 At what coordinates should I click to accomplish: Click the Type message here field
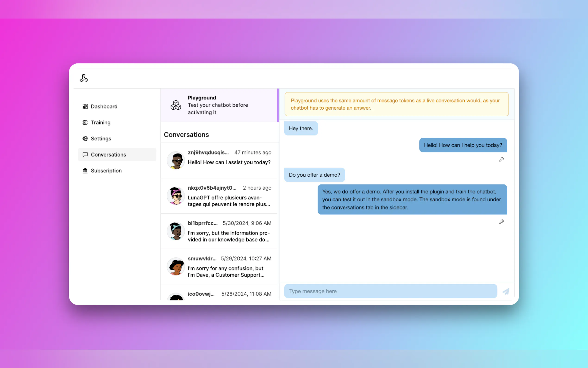[390, 291]
